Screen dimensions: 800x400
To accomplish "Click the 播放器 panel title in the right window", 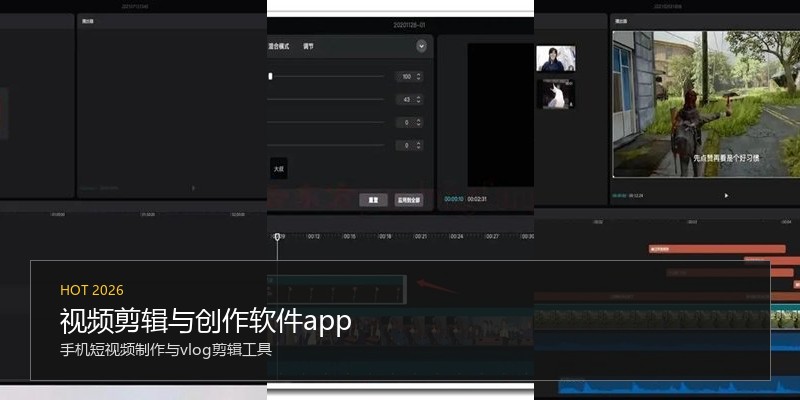I will point(621,21).
